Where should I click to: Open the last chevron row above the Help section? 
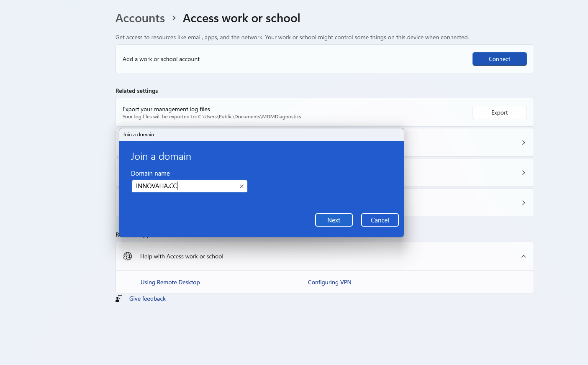pos(523,203)
